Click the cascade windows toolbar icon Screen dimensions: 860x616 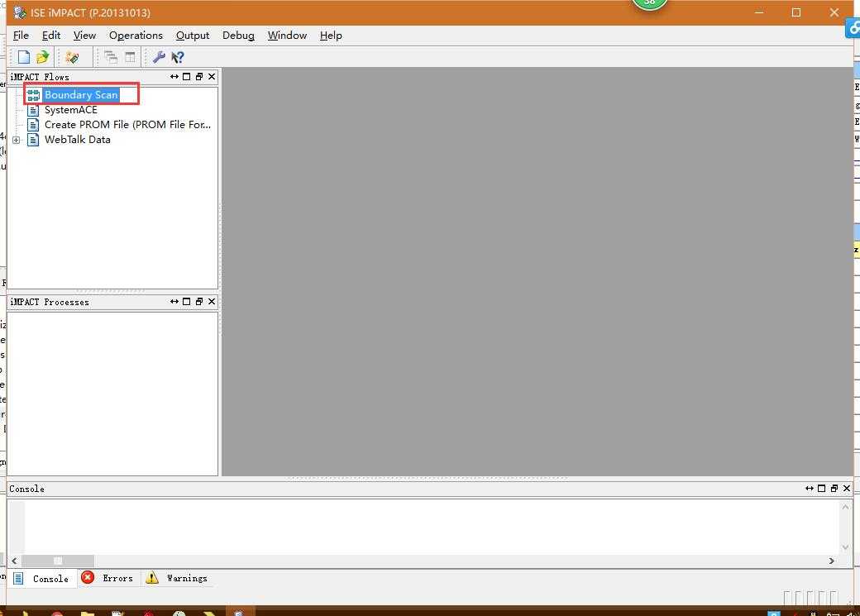click(111, 57)
